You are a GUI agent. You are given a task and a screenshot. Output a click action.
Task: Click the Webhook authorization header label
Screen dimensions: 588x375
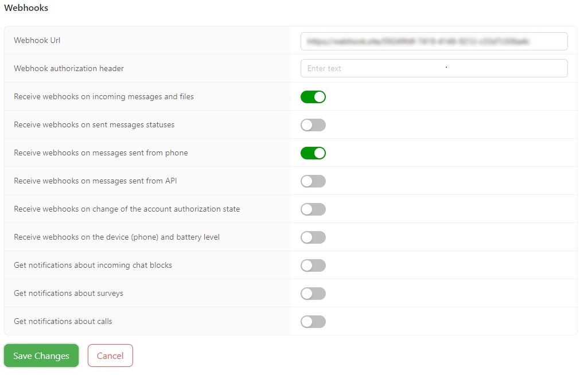pyautogui.click(x=68, y=68)
